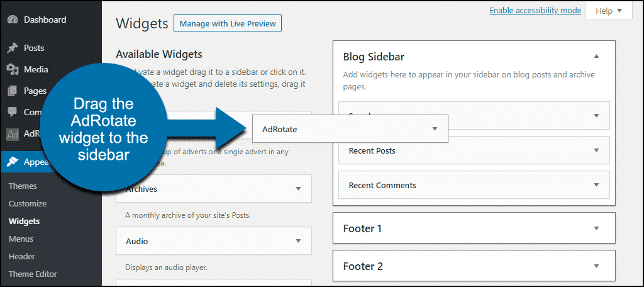644x287 pixels.
Task: Click the Posts pushpin icon
Action: pyautogui.click(x=13, y=48)
